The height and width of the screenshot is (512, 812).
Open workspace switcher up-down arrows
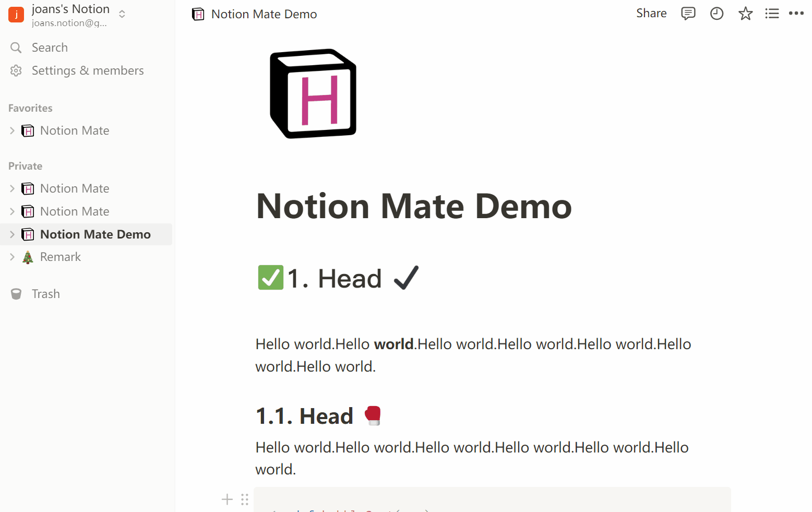pyautogui.click(x=122, y=14)
